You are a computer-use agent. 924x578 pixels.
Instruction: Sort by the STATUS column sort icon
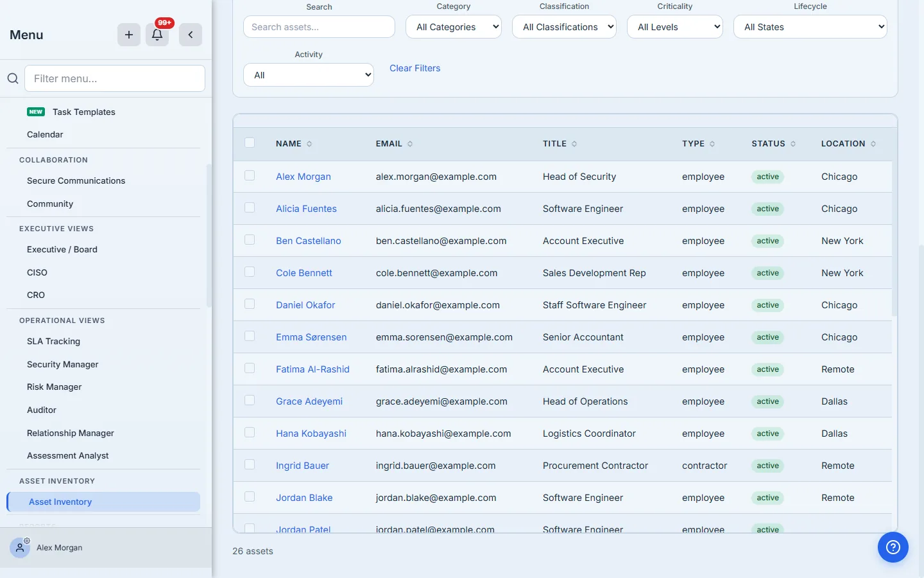click(x=793, y=144)
